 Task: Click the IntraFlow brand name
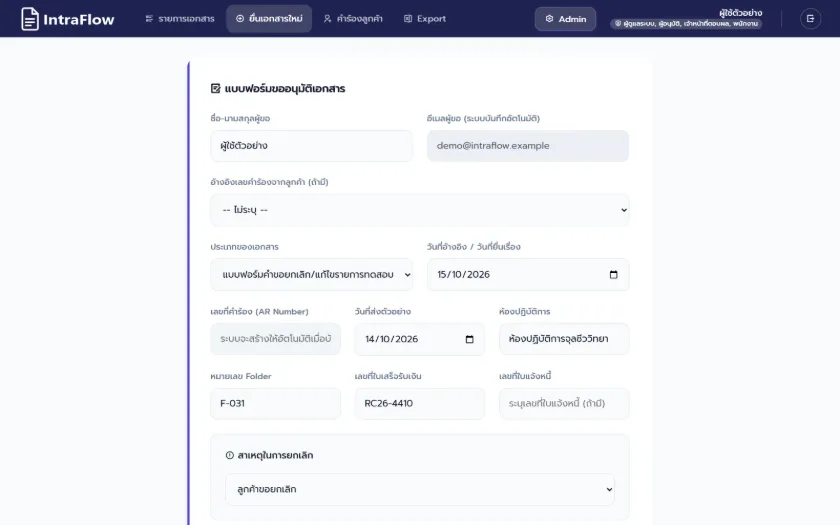coord(79,20)
